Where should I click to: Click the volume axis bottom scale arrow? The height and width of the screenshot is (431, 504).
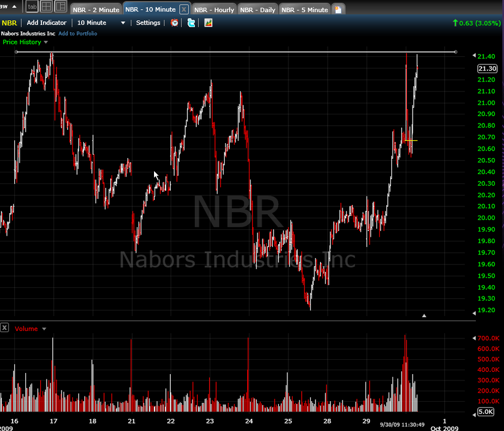click(474, 414)
